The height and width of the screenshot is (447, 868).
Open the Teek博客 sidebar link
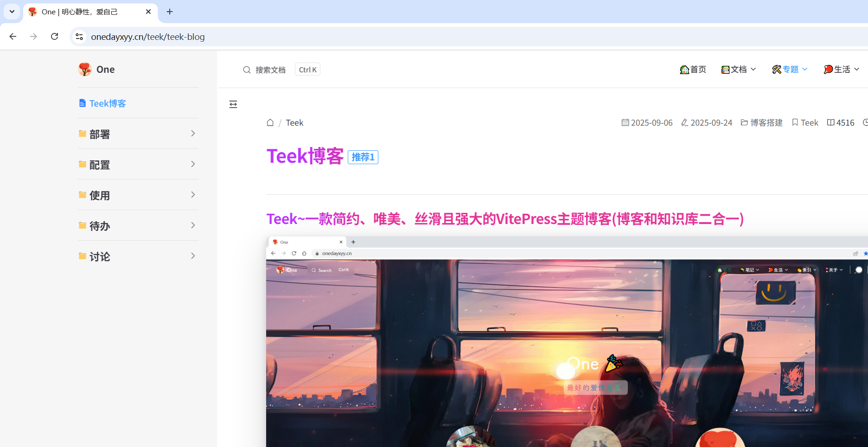click(107, 103)
